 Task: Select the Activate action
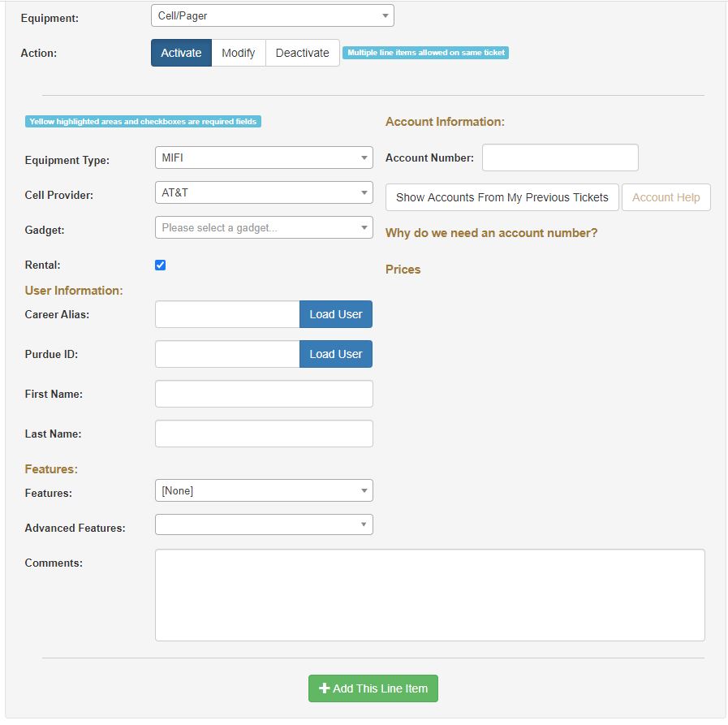181,53
